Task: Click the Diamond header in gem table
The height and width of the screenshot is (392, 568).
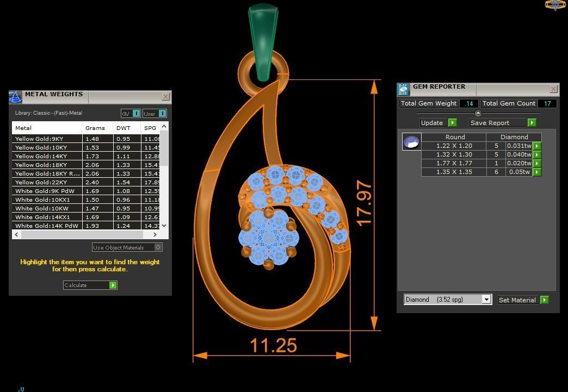Action: (x=514, y=137)
